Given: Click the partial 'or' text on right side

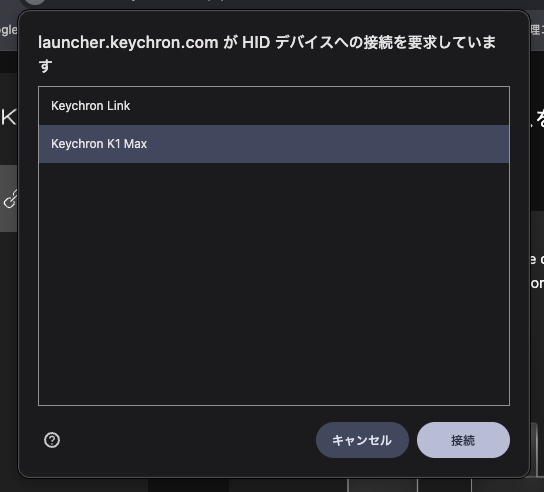Looking at the screenshot, I should tap(537, 283).
